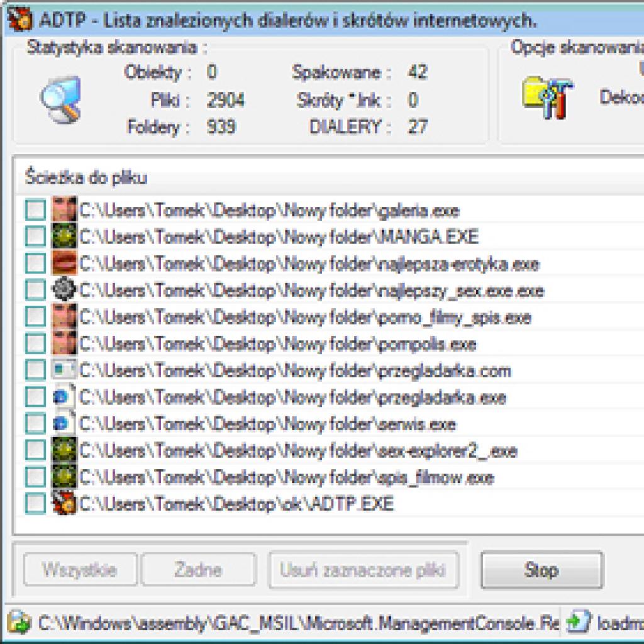
Task: Click the ADTP.EXE row icon
Action: coord(64,502)
